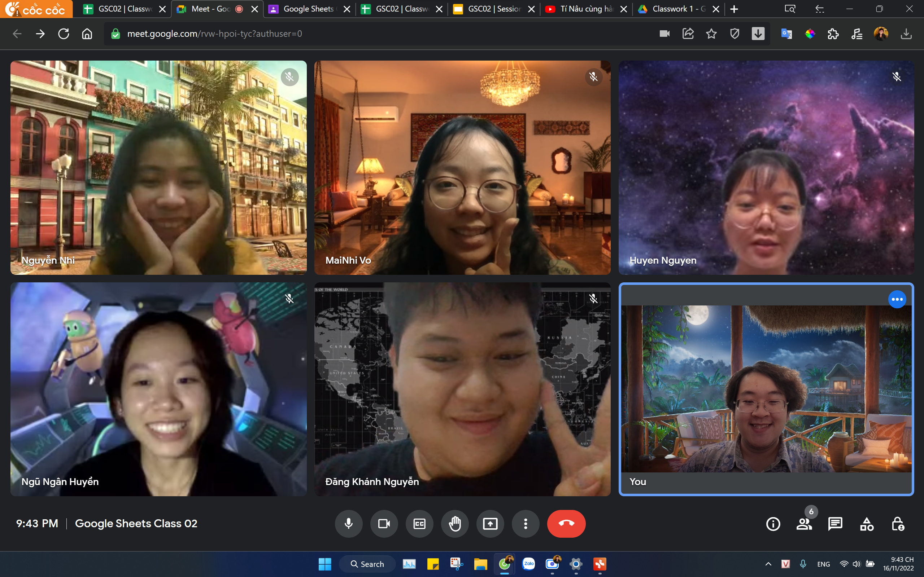Image resolution: width=924 pixels, height=577 pixels.
Task: Reload the Meet page
Action: 64,34
